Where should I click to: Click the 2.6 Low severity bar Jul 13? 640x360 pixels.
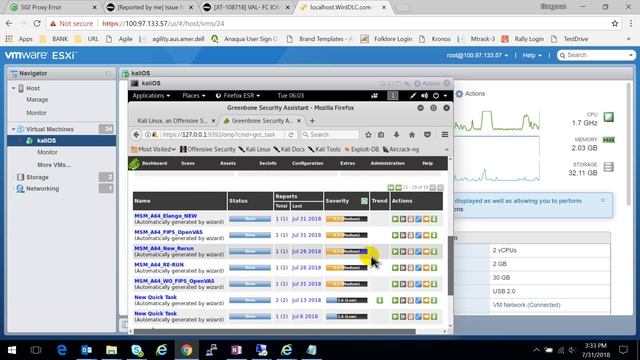(x=347, y=300)
